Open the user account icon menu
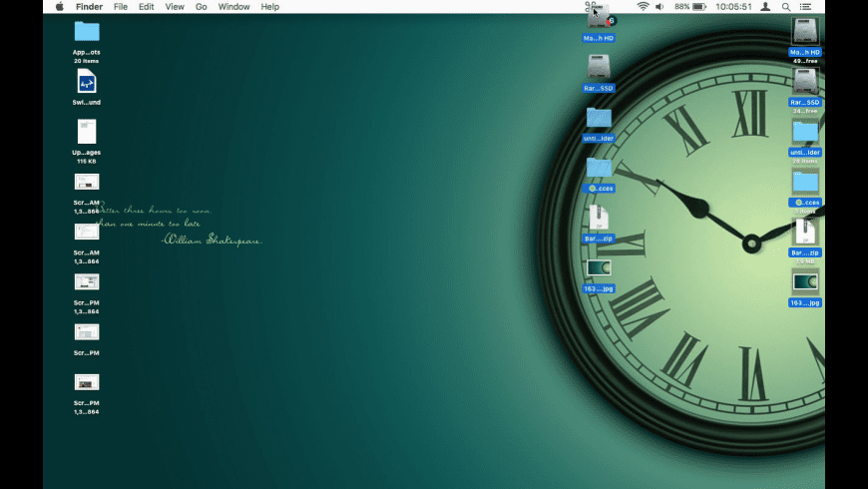Viewport: 868px width, 489px height. (x=765, y=7)
